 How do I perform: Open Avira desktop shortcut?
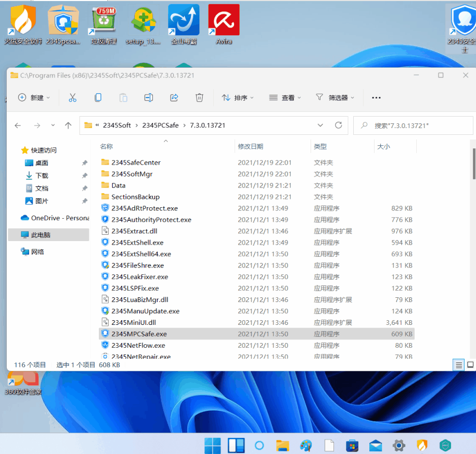[224, 24]
